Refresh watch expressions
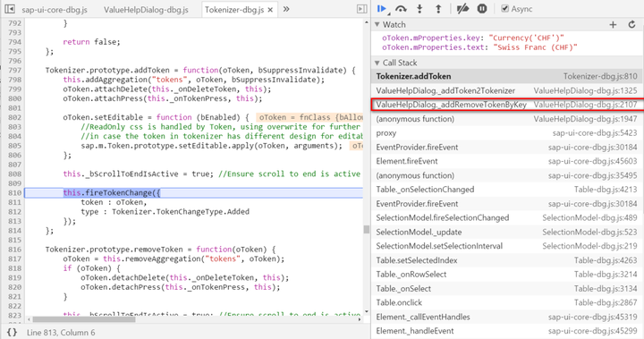 [631, 25]
